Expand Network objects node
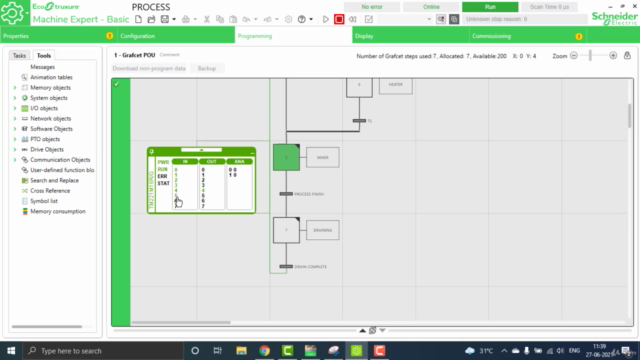 15,118
